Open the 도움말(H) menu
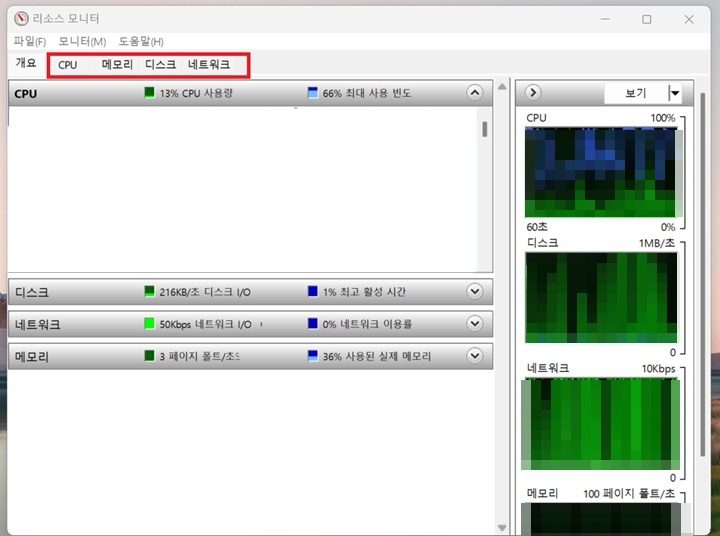Viewport: 720px width, 536px height. [x=141, y=41]
